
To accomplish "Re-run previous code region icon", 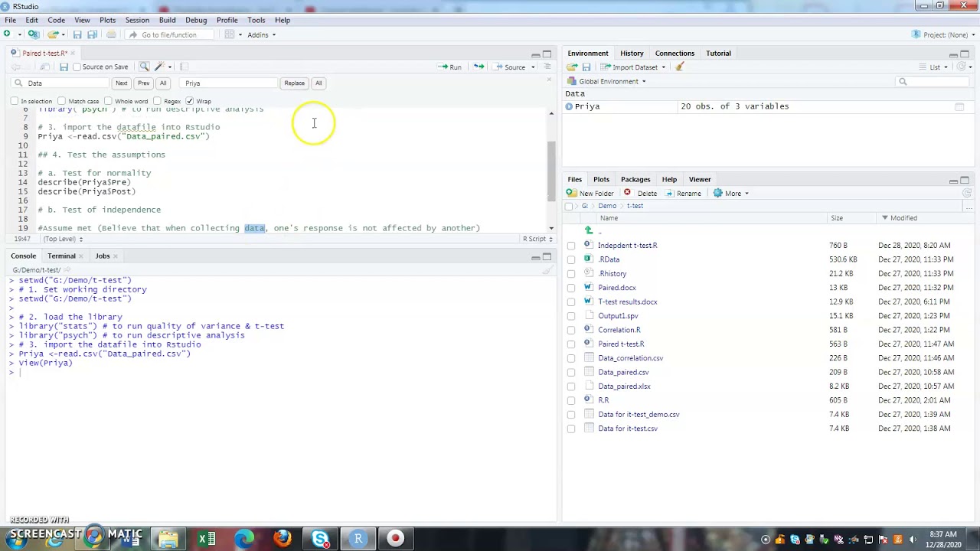I will pos(479,67).
